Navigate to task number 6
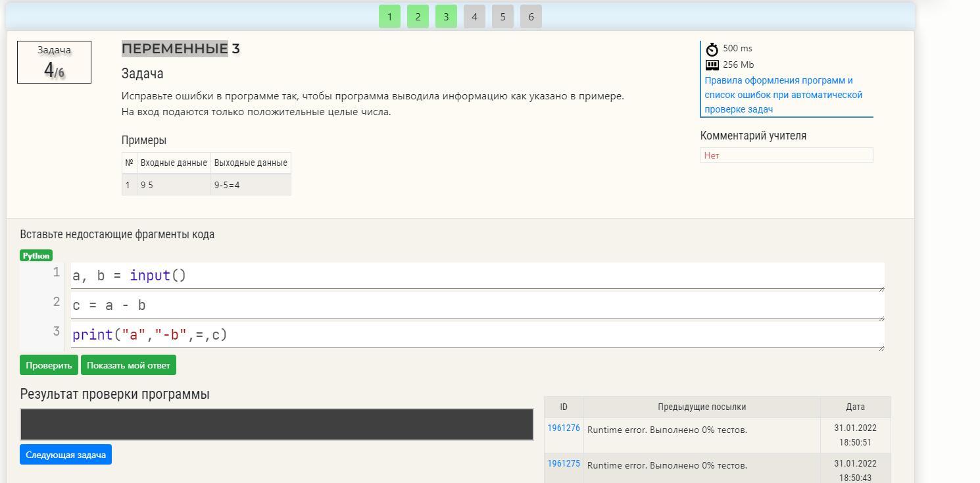Viewport: 980px width, 483px height. 531,17
